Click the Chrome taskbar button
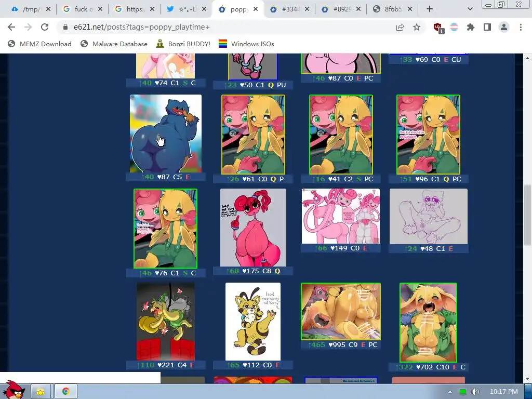532x399 pixels. pyautogui.click(x=66, y=392)
